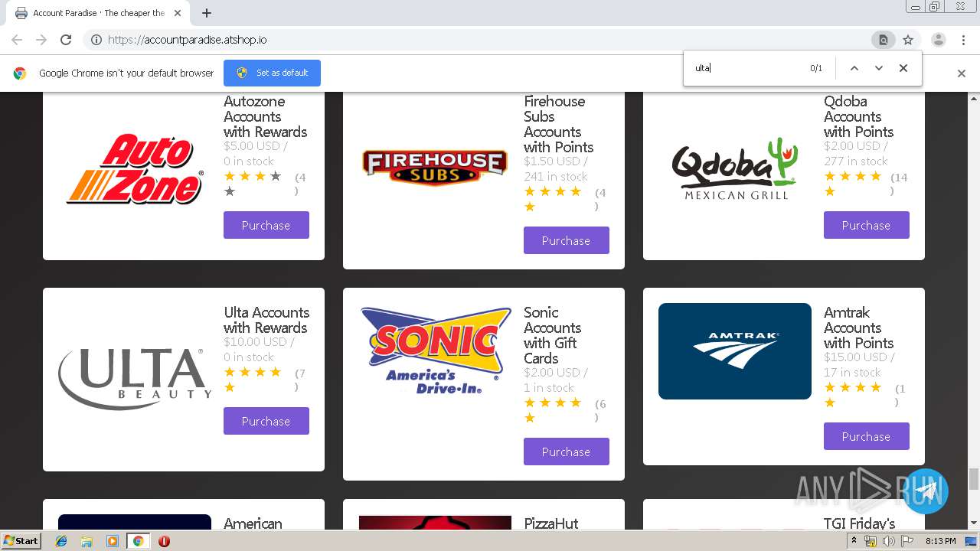Open the Chrome profile avatar menu
980x551 pixels.
click(938, 40)
